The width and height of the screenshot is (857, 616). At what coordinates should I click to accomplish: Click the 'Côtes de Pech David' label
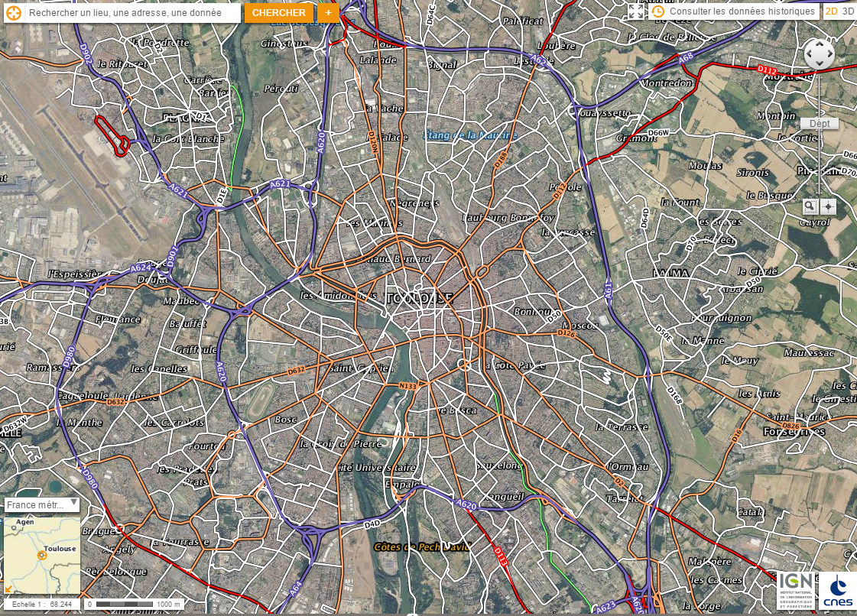coord(422,546)
